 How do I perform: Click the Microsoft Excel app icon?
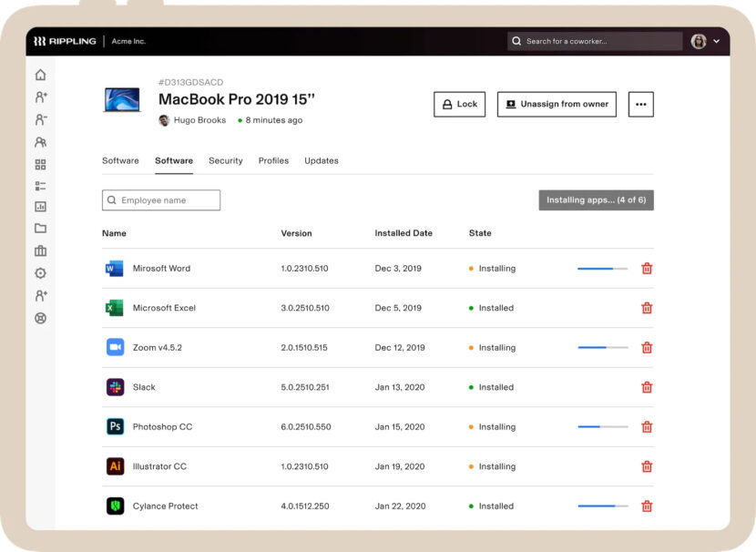tap(114, 308)
